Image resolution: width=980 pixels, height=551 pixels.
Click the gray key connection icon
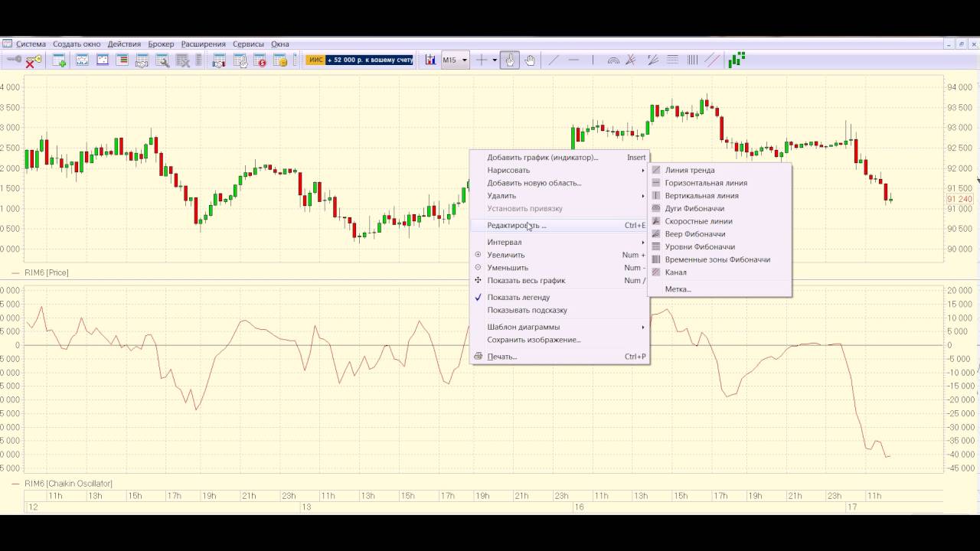point(15,60)
